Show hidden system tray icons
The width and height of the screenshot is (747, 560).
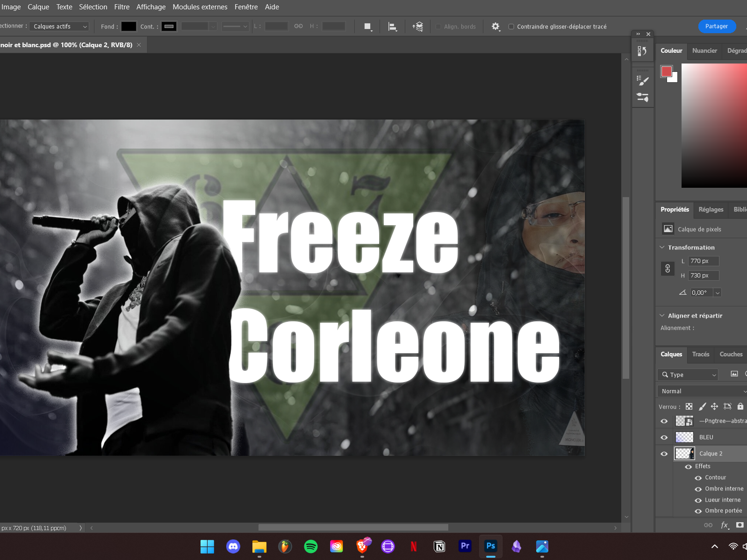[715, 546]
